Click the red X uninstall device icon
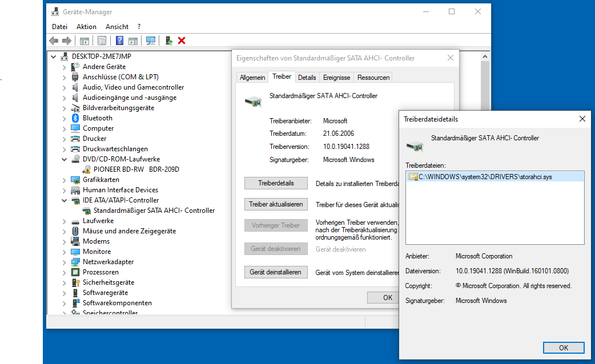The height and width of the screenshot is (364, 595). click(x=182, y=41)
